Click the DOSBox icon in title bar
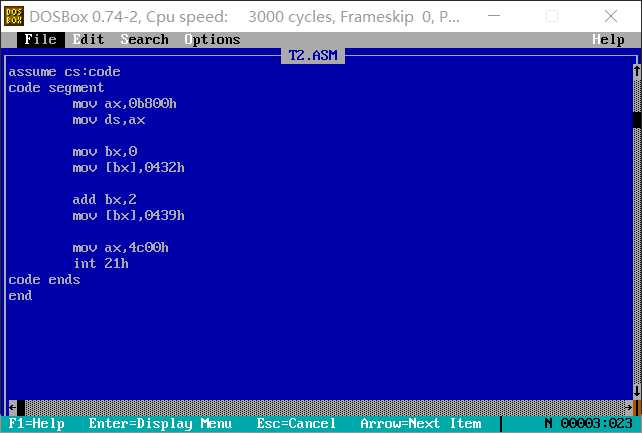642x433 pixels. (14, 16)
